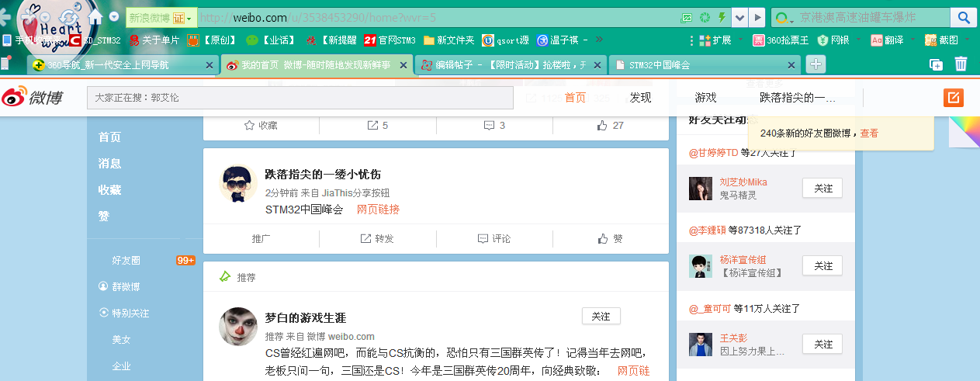Viewport: 980px width, 381px height.
Task: Select 发现 in Weibo top navigation
Action: [x=640, y=98]
